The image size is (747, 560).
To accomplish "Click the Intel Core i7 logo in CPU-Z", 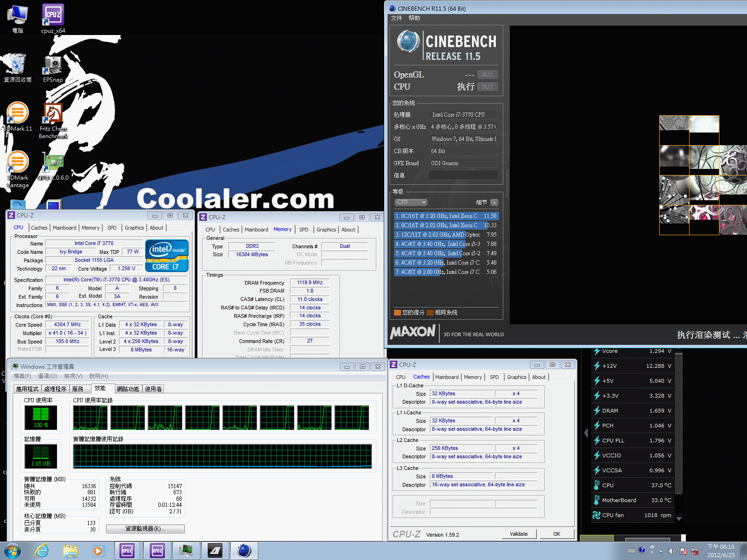I will click(167, 255).
